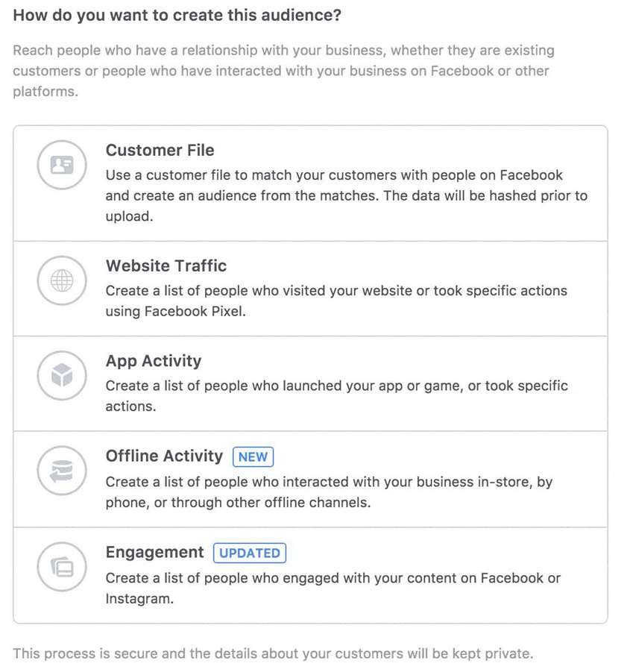Image resolution: width=630 pixels, height=672 pixels.
Task: Click the Engagement stacked cards icon
Action: [62, 567]
